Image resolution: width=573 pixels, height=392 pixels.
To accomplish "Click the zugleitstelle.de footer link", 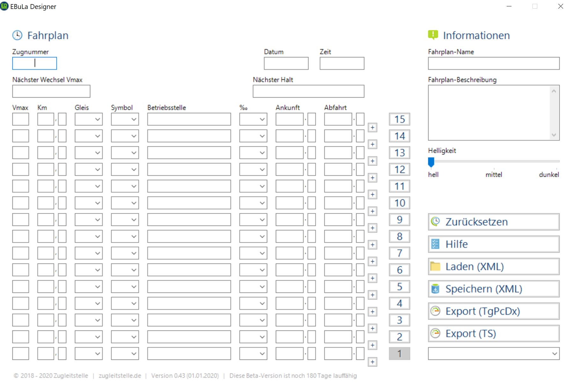I will tap(120, 376).
